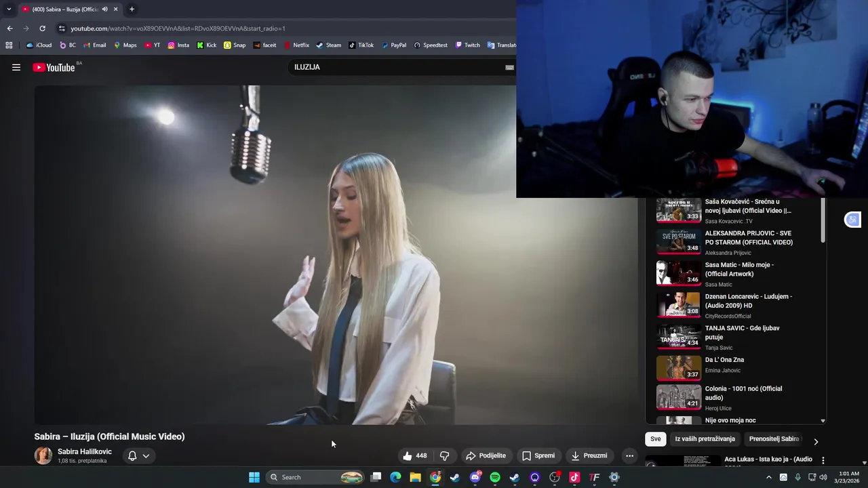Open the Maps bookmark
Image resolution: width=868 pixels, height=488 pixels.
(x=125, y=45)
